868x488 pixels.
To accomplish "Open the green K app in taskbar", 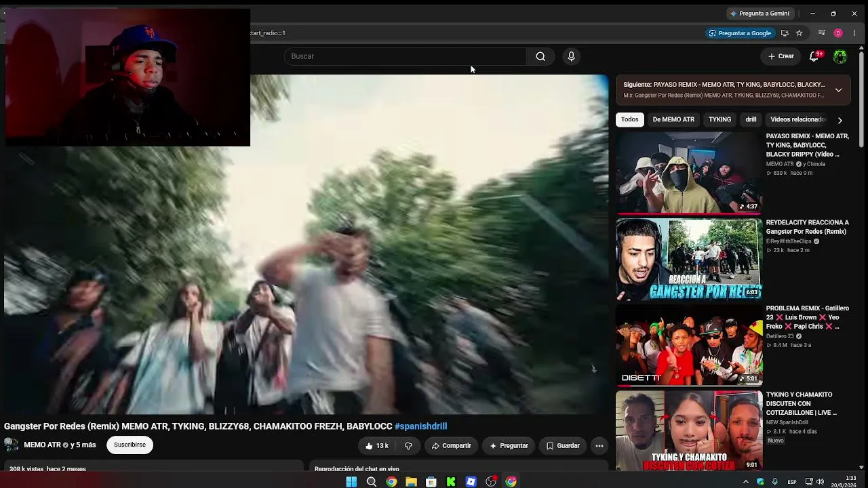I will (451, 482).
